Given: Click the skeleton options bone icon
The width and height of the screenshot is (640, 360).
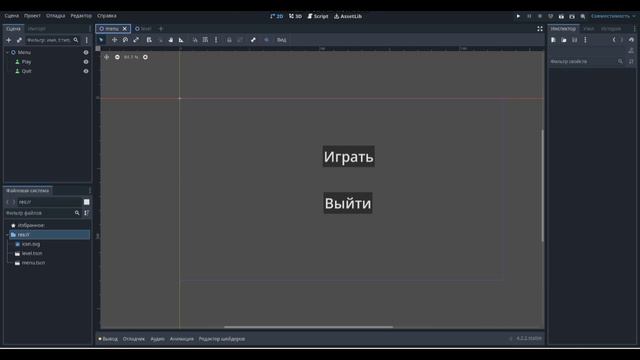Looking at the screenshot, I should coord(253,40).
